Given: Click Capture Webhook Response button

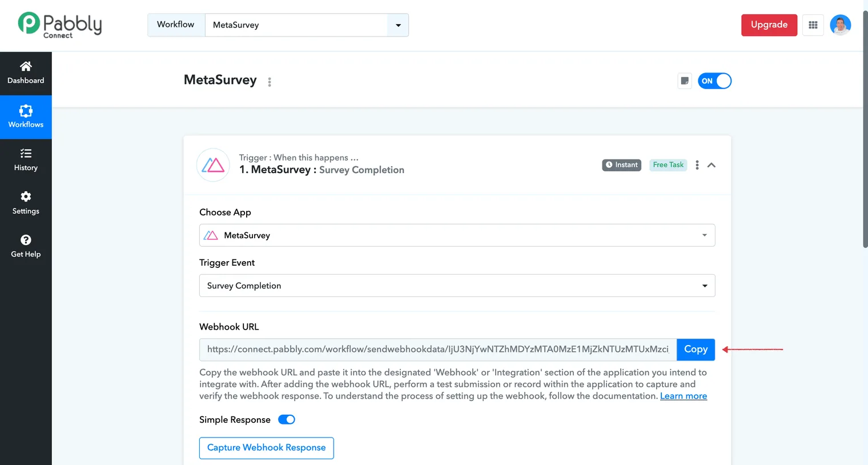Looking at the screenshot, I should 266,448.
